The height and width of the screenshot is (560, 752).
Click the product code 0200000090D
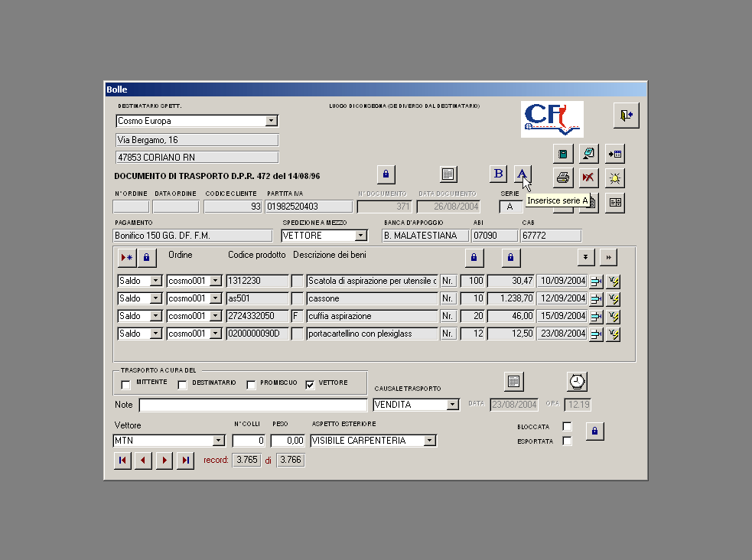[258, 334]
